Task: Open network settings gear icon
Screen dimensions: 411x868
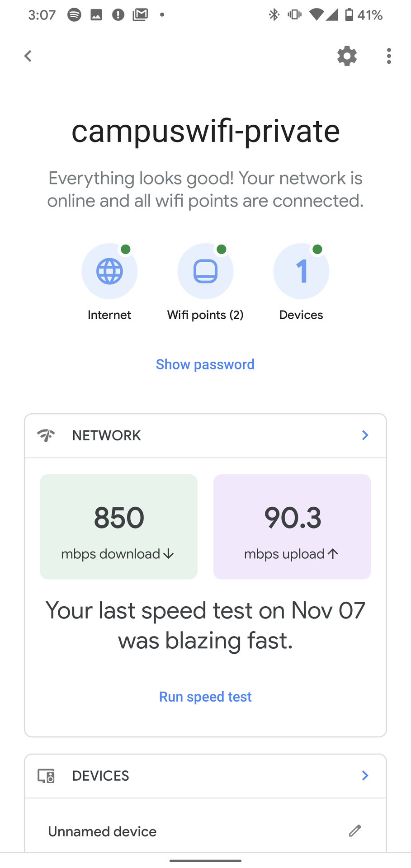Action: click(347, 56)
